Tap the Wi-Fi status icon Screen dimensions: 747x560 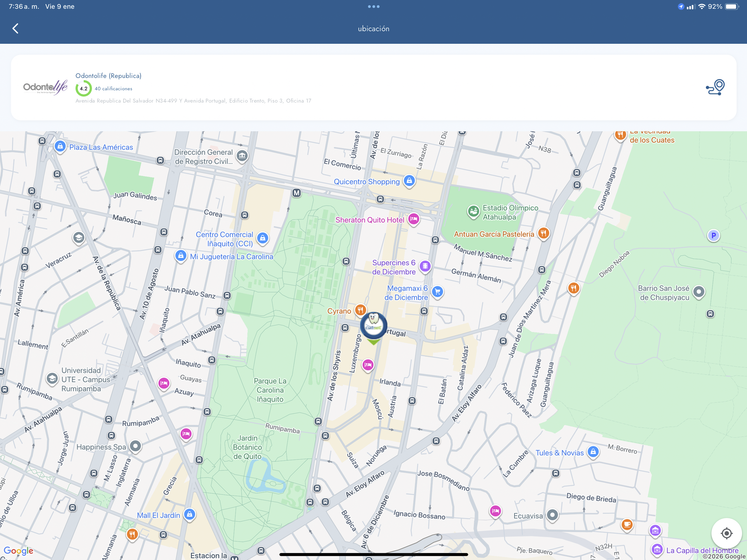tap(701, 7)
